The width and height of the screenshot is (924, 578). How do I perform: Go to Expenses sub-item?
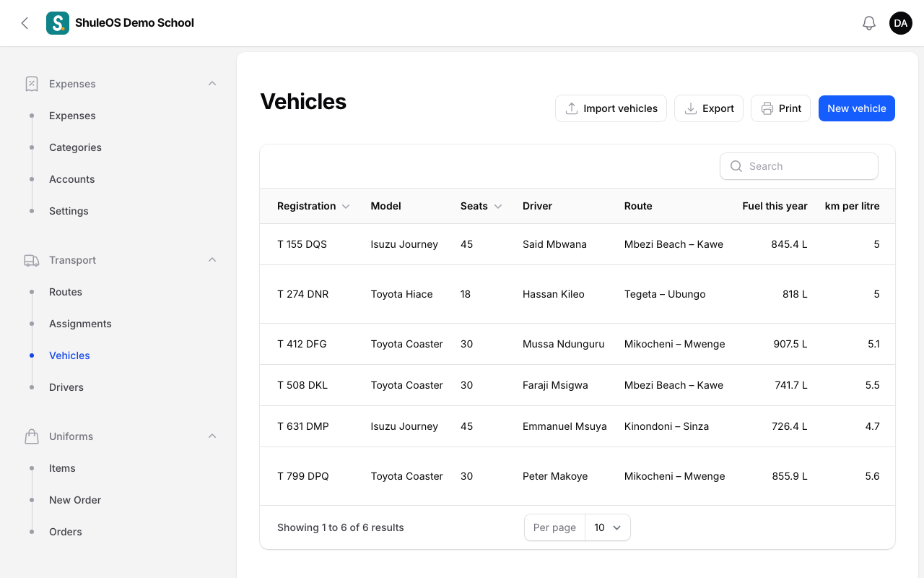point(72,116)
